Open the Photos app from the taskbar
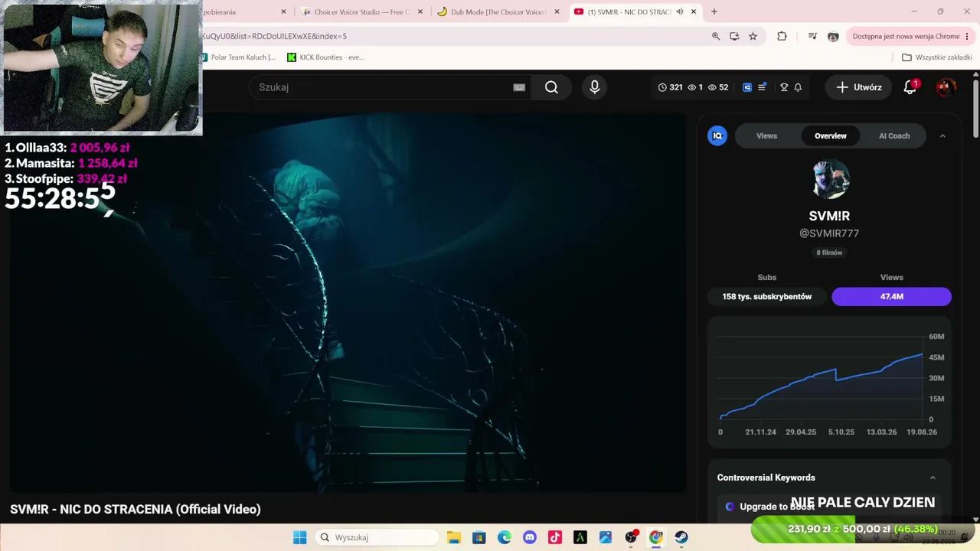 pyautogui.click(x=605, y=537)
